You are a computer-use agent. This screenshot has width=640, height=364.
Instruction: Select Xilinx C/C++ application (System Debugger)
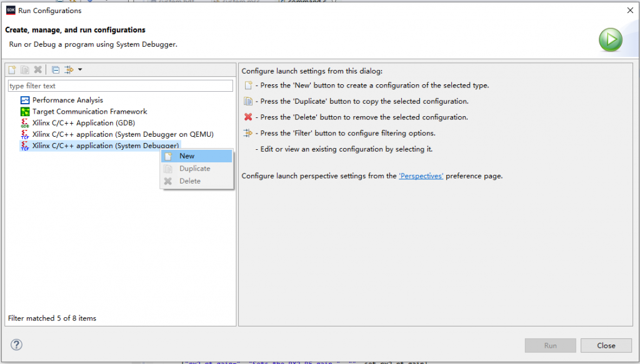105,145
